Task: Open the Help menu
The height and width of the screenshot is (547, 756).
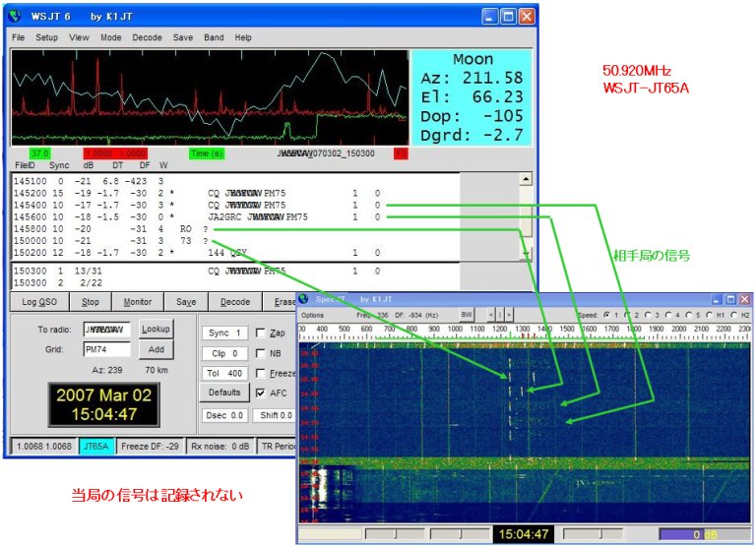Action: (x=243, y=37)
